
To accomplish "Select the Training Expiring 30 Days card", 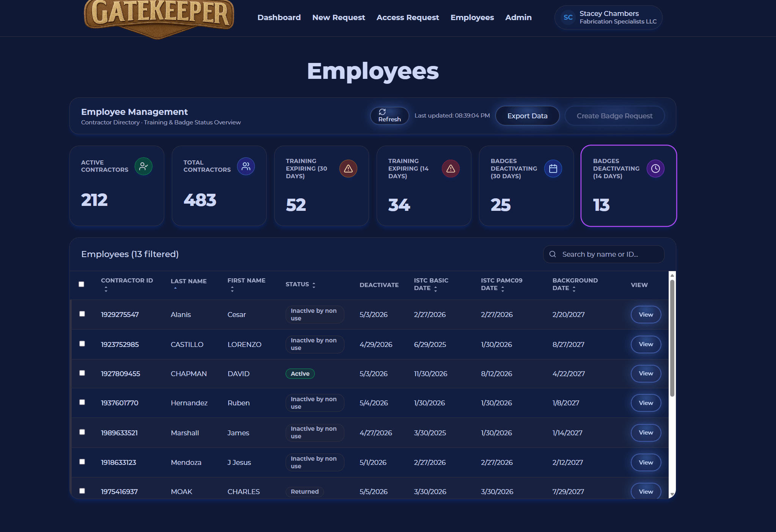I will click(322, 186).
